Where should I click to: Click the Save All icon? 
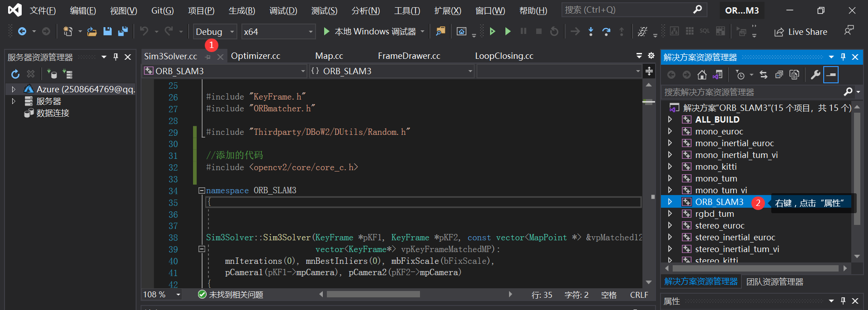[123, 32]
